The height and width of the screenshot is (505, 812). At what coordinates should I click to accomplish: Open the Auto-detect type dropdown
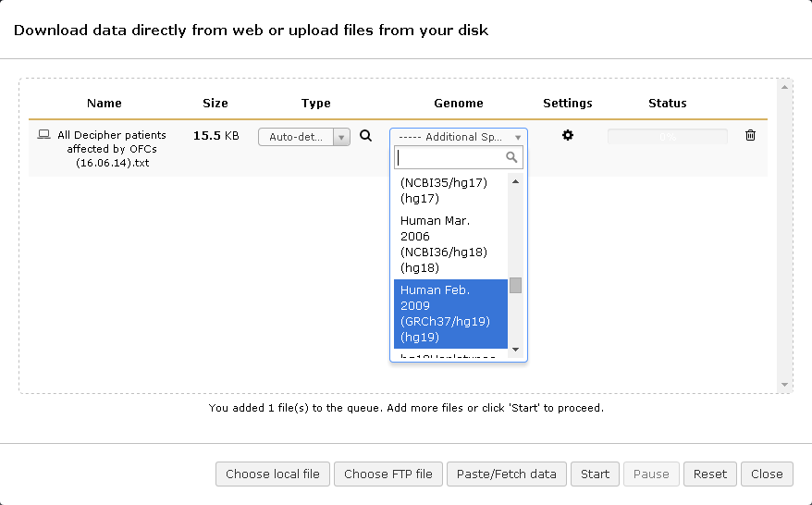click(296, 137)
